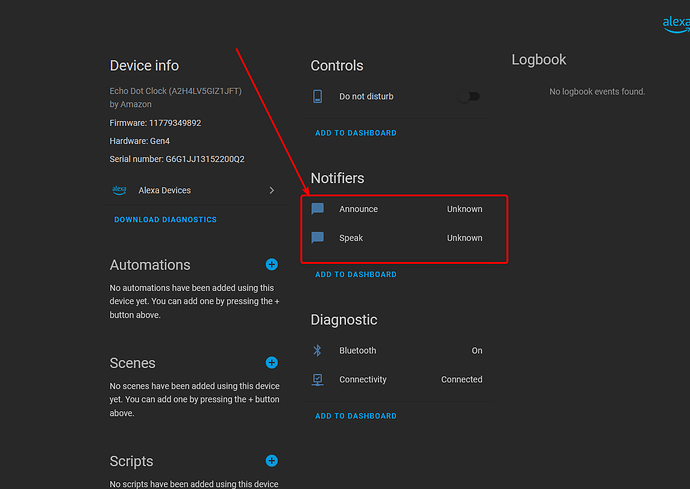This screenshot has height=489, width=690.
Task: Click the Firmware: 11779349892 text
Action: coord(155,123)
